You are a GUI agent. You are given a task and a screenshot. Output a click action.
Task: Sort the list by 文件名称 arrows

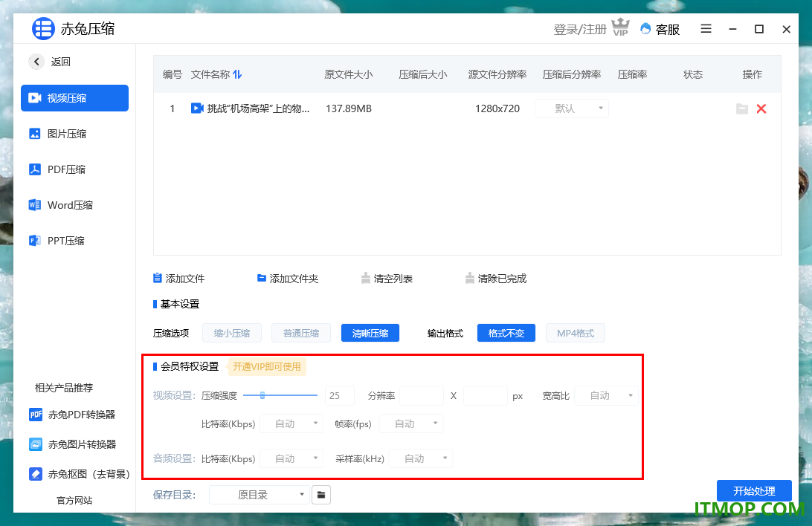[x=237, y=74]
